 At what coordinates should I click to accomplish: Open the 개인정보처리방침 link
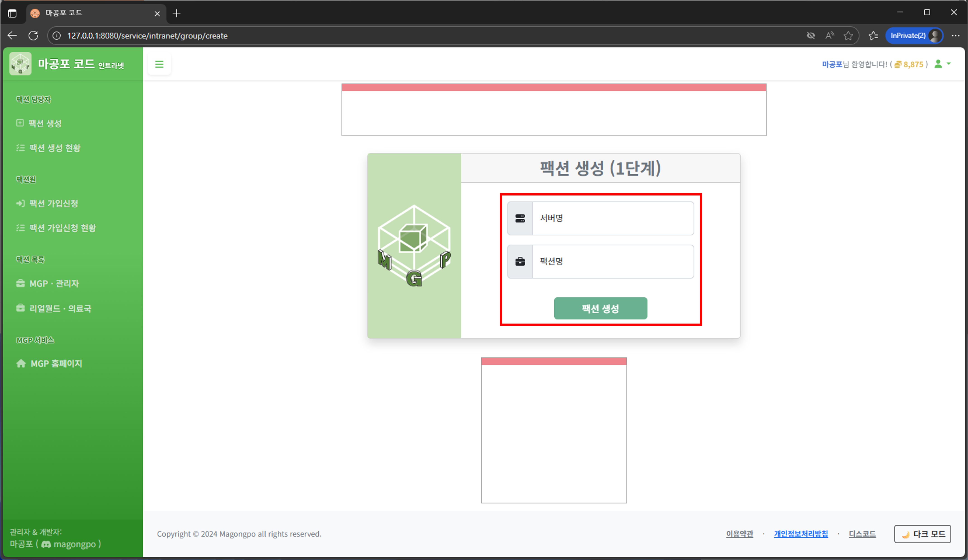801,534
